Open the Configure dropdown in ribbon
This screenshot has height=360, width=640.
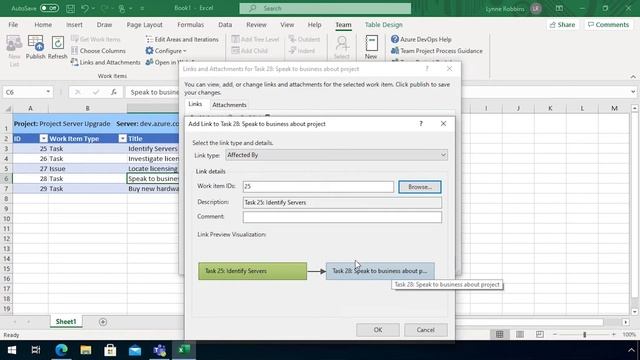tap(166, 51)
